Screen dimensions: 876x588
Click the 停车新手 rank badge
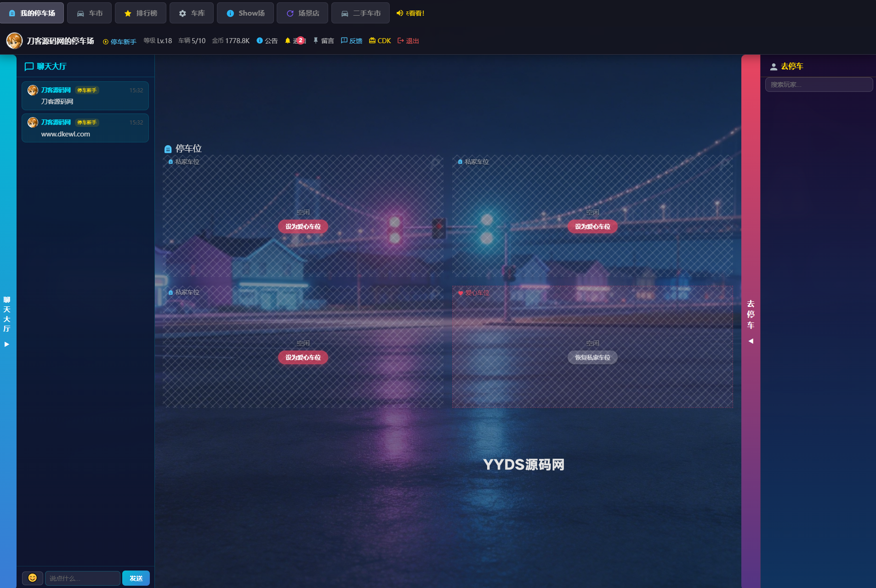pyautogui.click(x=119, y=41)
